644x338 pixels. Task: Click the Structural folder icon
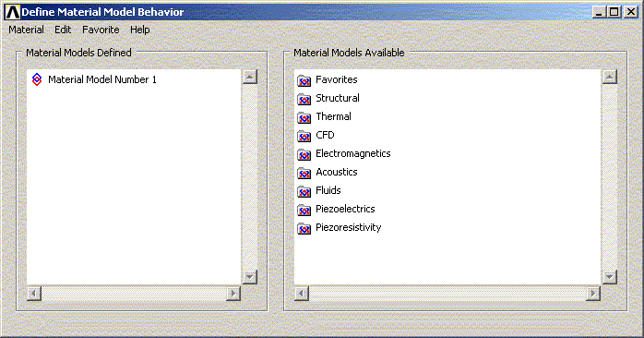(x=304, y=99)
